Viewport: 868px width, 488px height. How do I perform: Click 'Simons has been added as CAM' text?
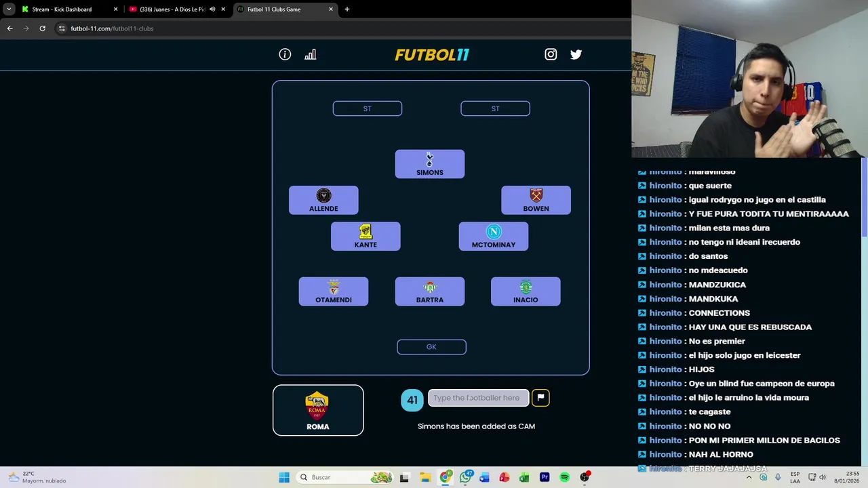coord(476,426)
